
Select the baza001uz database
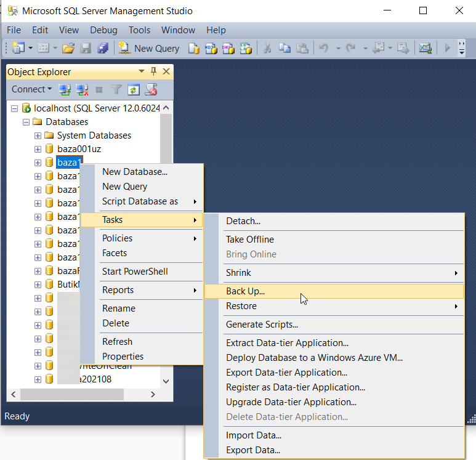pos(79,149)
